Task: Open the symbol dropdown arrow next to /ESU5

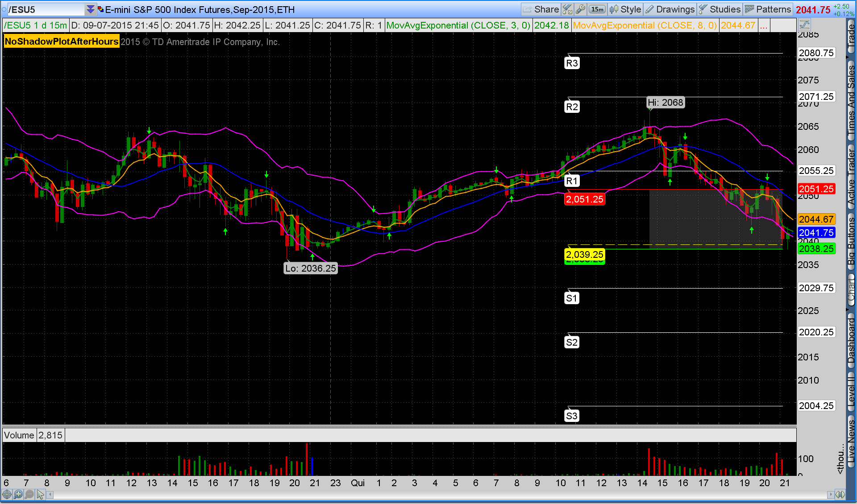Action: (90, 9)
